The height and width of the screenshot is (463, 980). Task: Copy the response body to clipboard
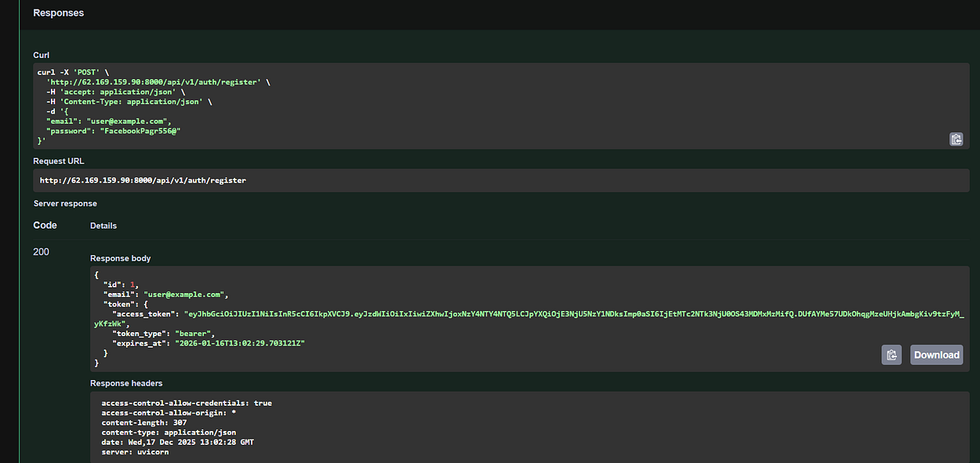tap(891, 355)
